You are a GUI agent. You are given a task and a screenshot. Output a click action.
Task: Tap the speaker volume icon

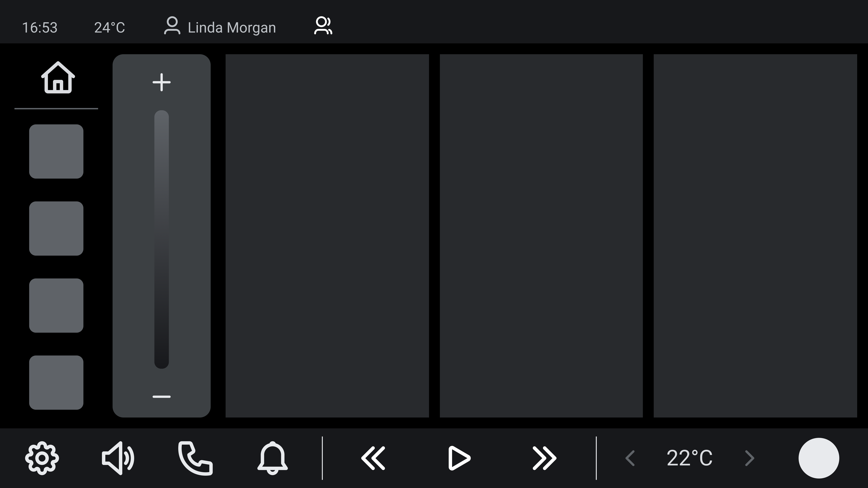118,458
